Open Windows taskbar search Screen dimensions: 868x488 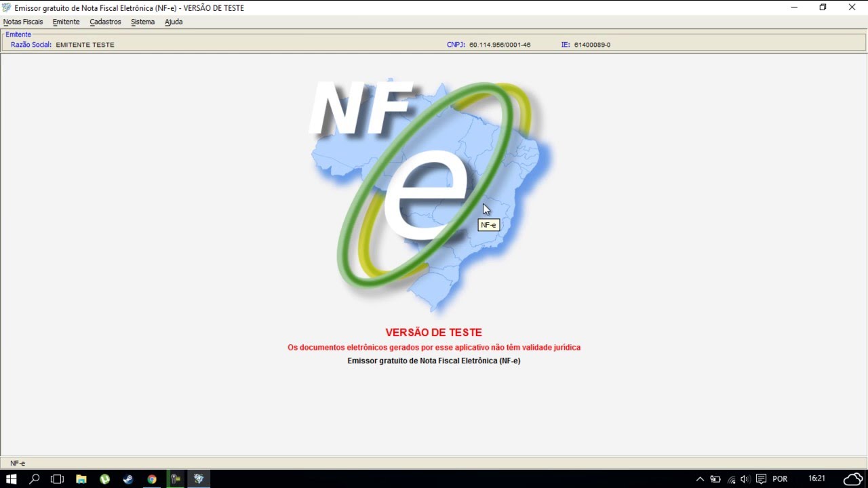(35, 479)
